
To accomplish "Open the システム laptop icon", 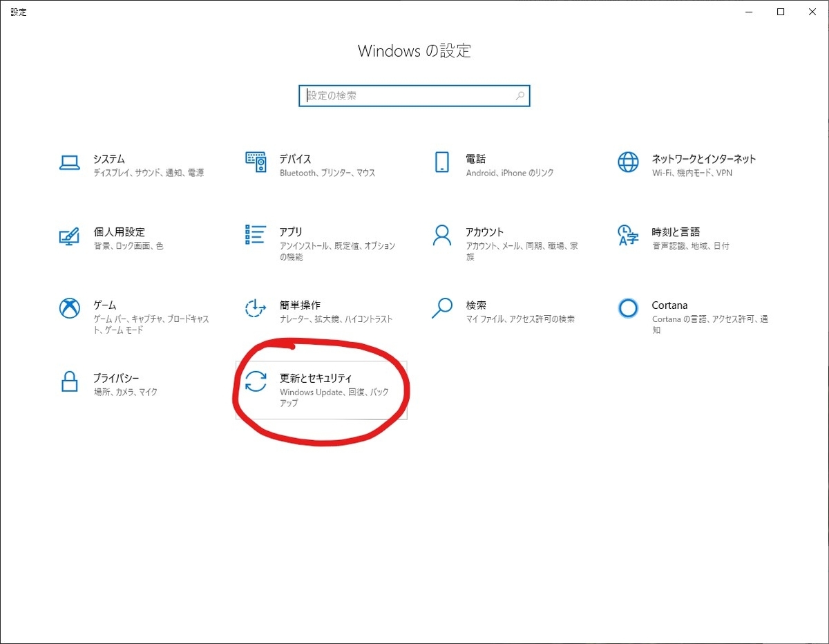I will click(69, 162).
